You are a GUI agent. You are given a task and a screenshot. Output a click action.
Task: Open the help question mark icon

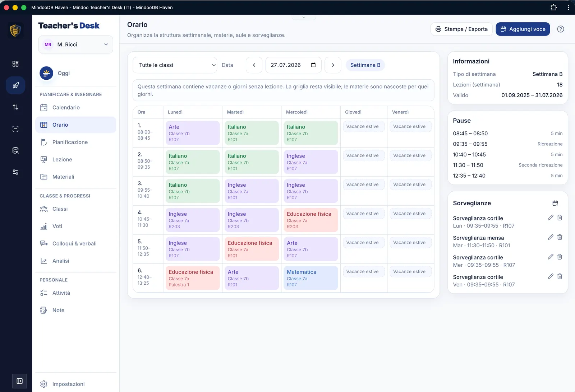click(x=560, y=29)
